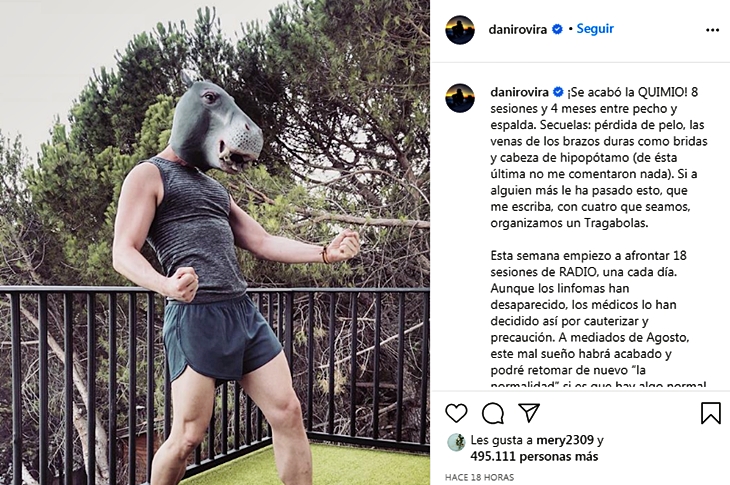Share the post via paper plane icon
Viewport: 730px width, 485px height.
pos(529,413)
